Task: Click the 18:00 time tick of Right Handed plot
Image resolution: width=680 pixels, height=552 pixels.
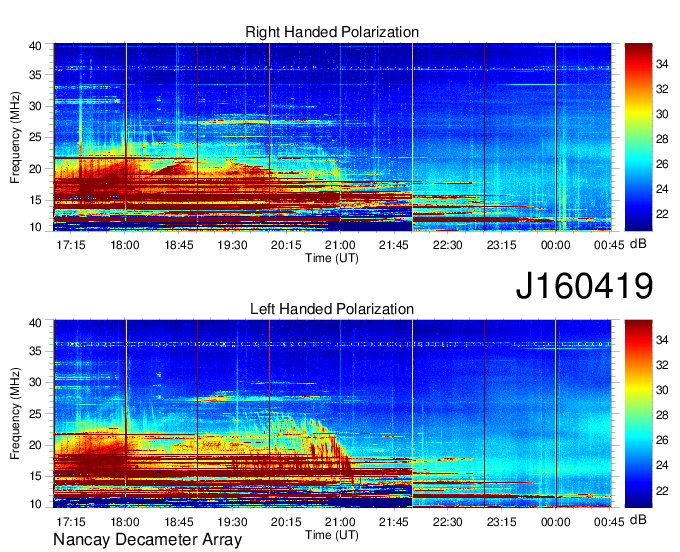Action: 125,245
